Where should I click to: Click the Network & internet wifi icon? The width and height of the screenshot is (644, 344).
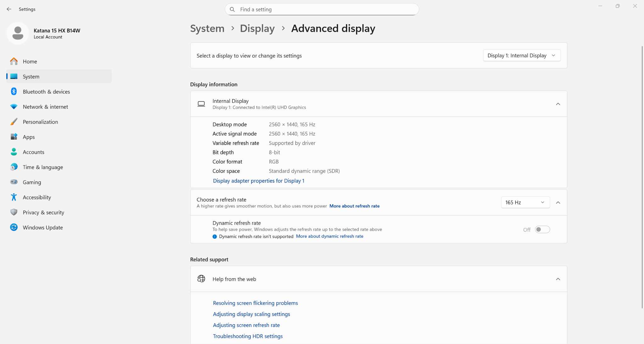point(14,107)
